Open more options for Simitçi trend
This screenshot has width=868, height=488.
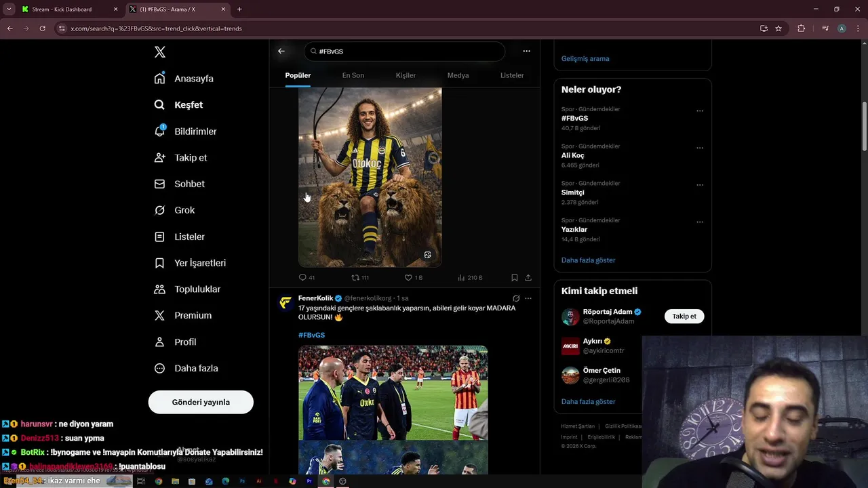coord(700,185)
